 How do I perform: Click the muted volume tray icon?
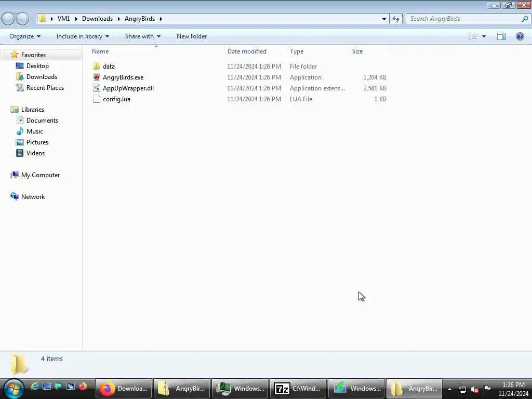pos(475,389)
